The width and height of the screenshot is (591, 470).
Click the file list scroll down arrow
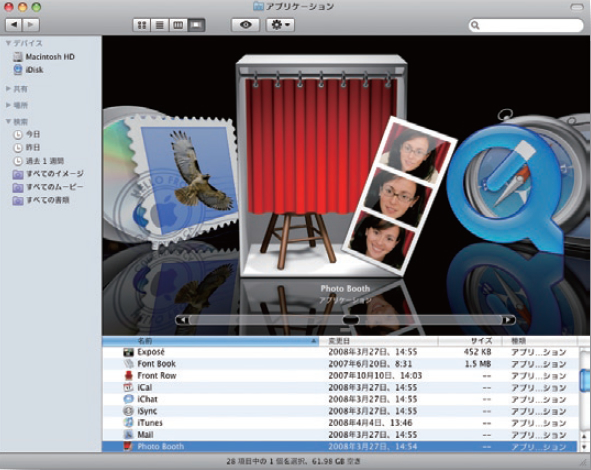pyautogui.click(x=585, y=447)
